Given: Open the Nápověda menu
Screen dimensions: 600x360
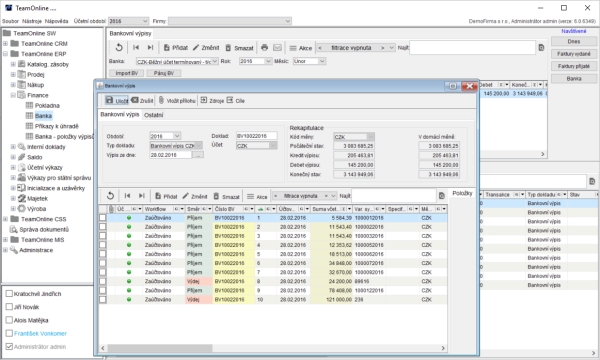Looking at the screenshot, I should [57, 21].
